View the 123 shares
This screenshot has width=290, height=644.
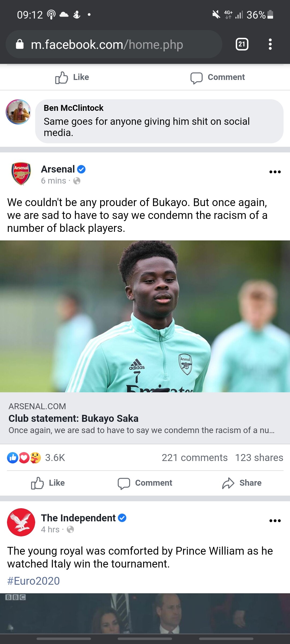[x=259, y=458]
